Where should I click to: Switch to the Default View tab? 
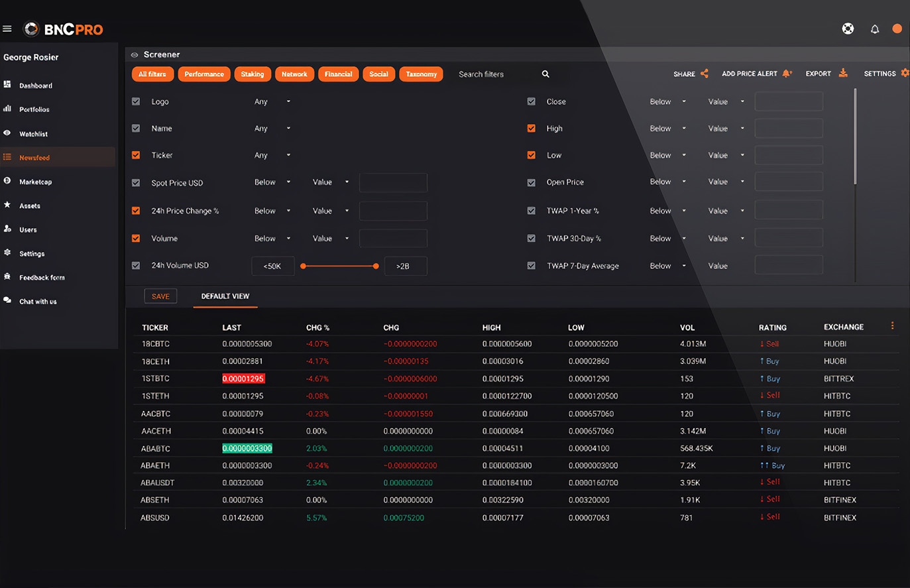click(x=225, y=296)
